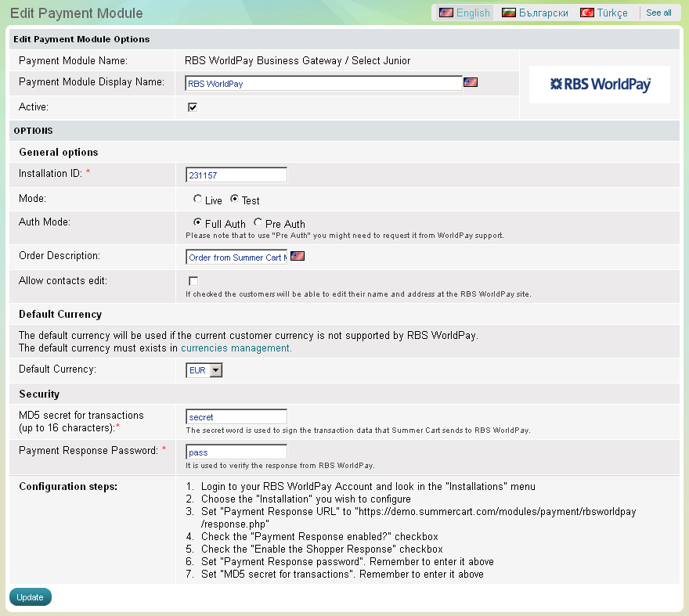Choose Pre Auth radio option
Image resolution: width=689 pixels, height=616 pixels.
click(x=258, y=223)
